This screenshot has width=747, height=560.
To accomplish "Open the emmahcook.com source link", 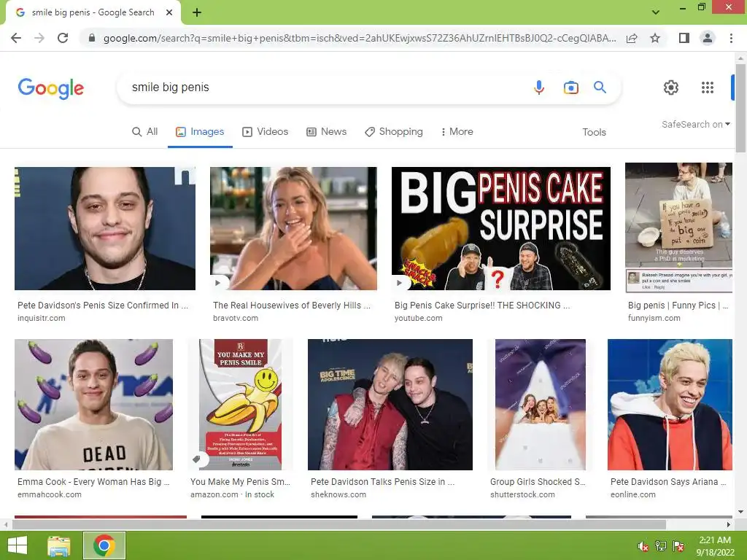I will coord(50,495).
